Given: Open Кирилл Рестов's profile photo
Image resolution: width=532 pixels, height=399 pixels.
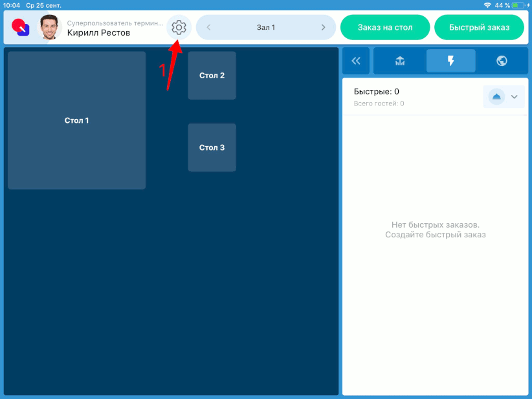Looking at the screenshot, I should click(x=50, y=27).
